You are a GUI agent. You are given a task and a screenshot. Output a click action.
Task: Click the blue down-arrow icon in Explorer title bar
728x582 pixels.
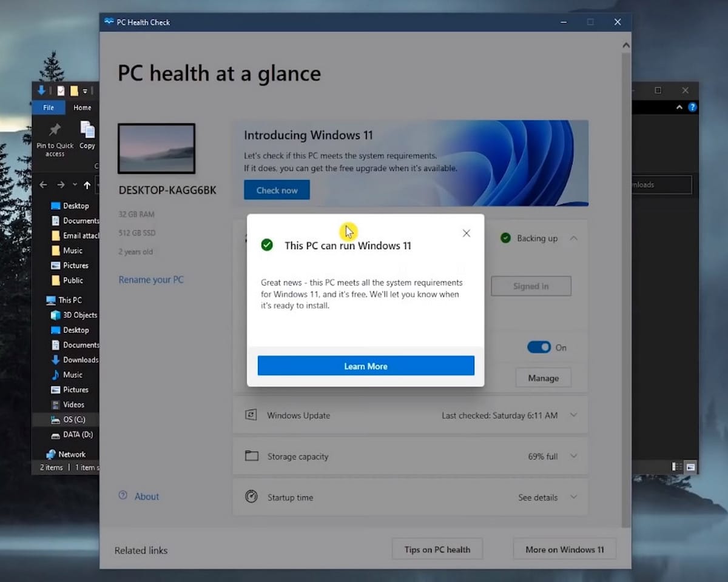coord(41,90)
